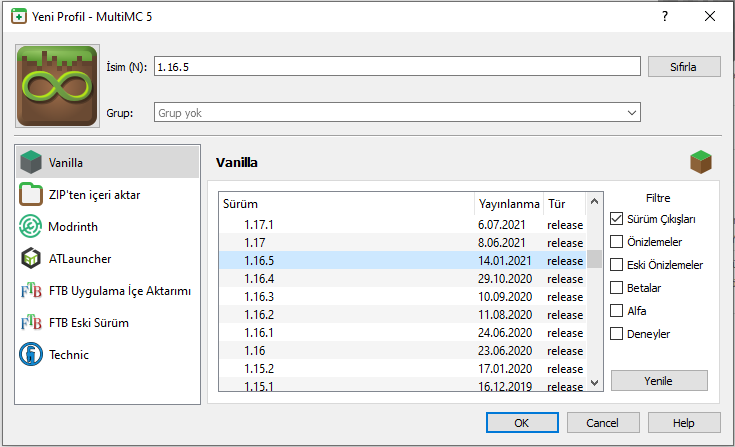The width and height of the screenshot is (735, 447).
Task: Click the Sıfırla button
Action: 684,67
